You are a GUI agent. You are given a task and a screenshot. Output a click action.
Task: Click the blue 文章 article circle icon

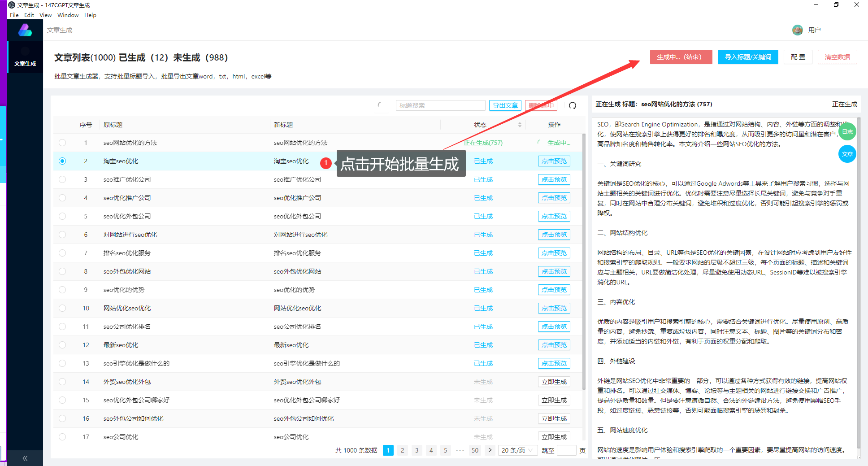tap(847, 154)
